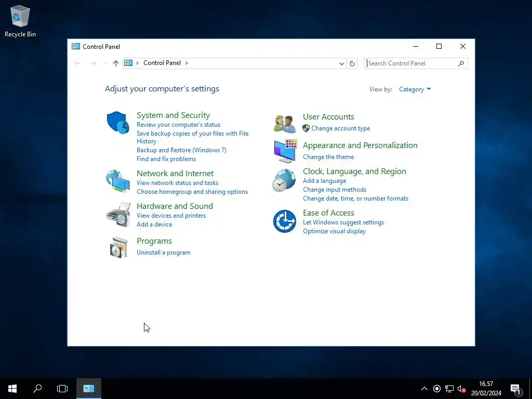Click the Network and Internet globe icon
The image size is (532, 399).
118,181
